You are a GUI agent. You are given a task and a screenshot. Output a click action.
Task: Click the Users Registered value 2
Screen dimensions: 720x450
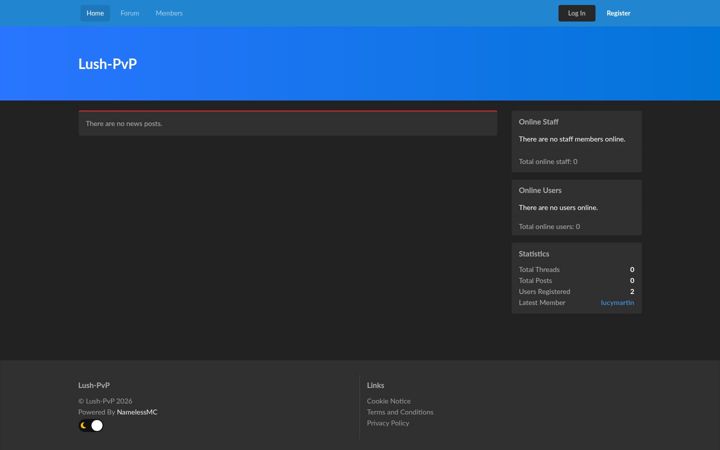(632, 292)
